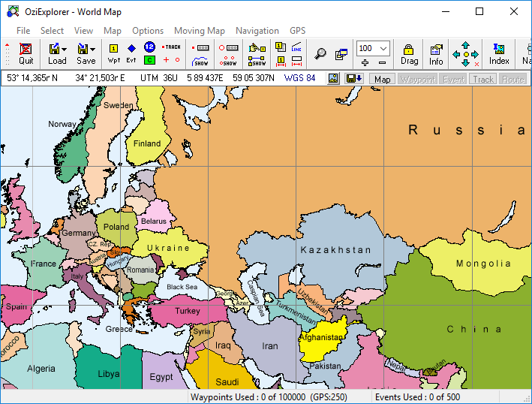Screen dimensions: 532x404
Task: Click the Route button in coordinate bar
Action: pyautogui.click(x=513, y=79)
